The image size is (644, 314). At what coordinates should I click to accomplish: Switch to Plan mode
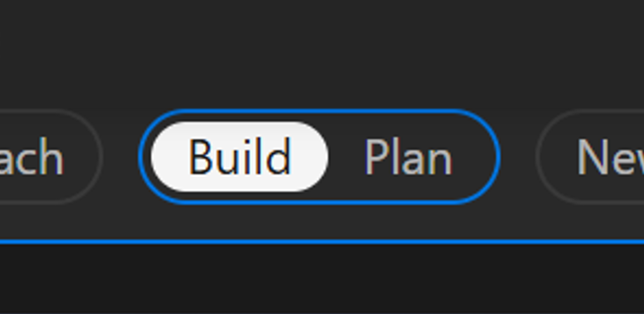[408, 157]
